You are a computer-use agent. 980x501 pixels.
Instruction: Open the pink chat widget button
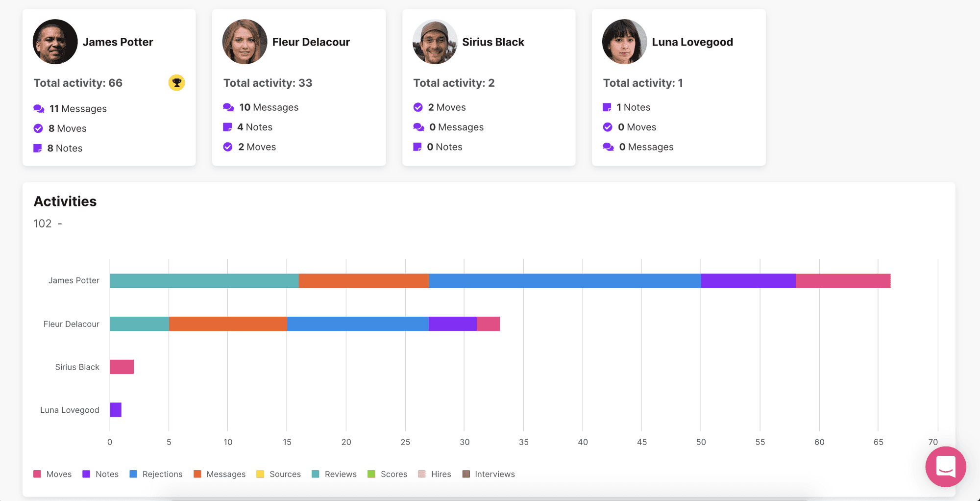click(945, 466)
